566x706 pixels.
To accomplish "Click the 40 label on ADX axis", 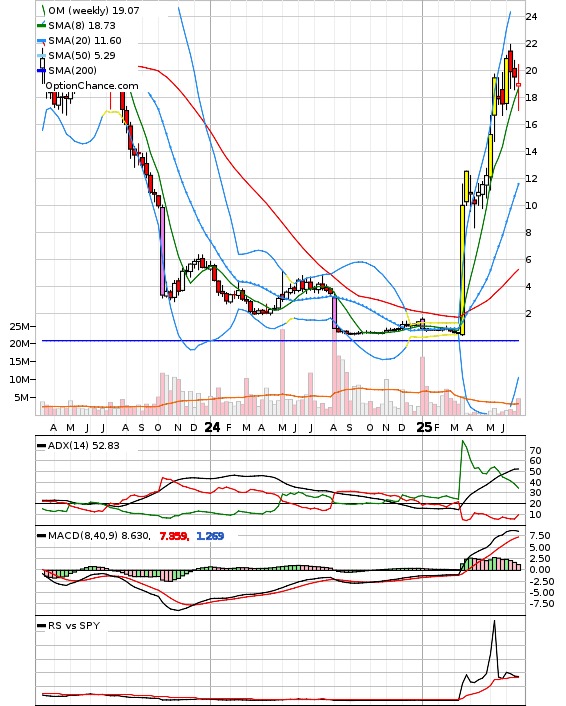I will [535, 483].
